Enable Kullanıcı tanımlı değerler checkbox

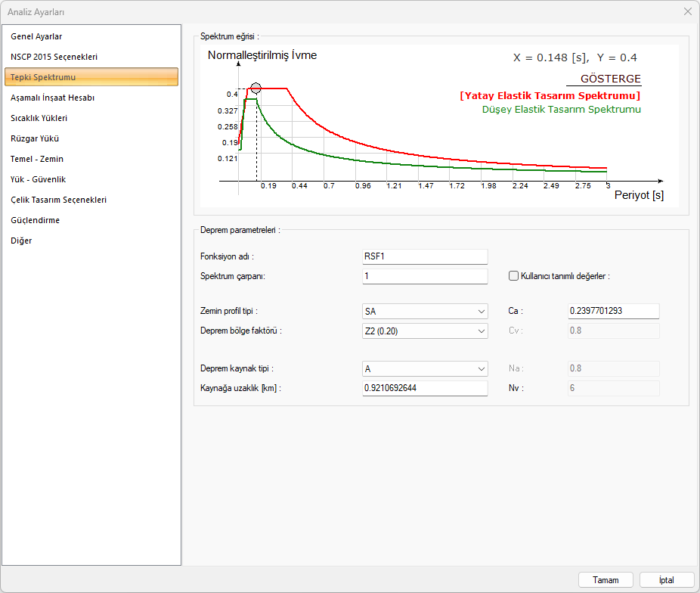coord(514,276)
